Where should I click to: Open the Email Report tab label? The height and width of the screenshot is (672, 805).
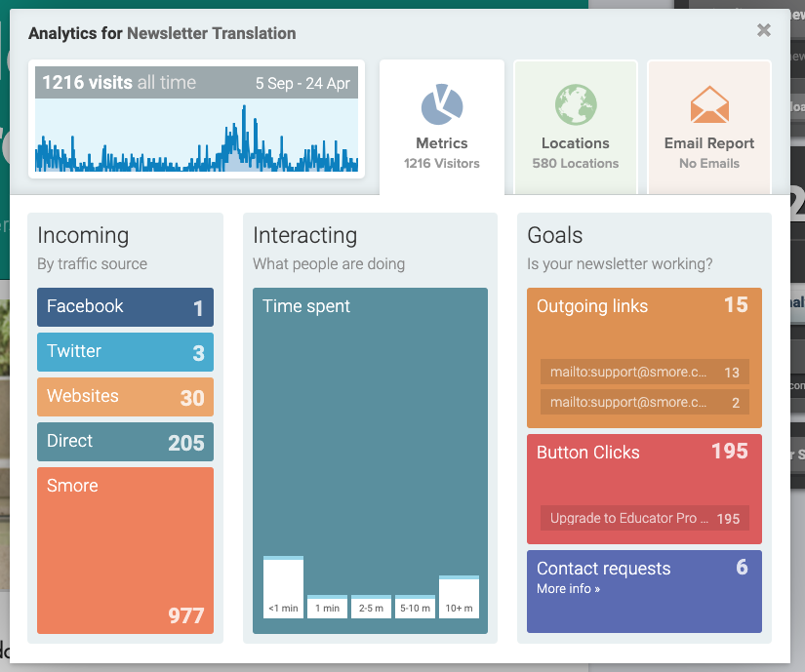pyautogui.click(x=709, y=143)
